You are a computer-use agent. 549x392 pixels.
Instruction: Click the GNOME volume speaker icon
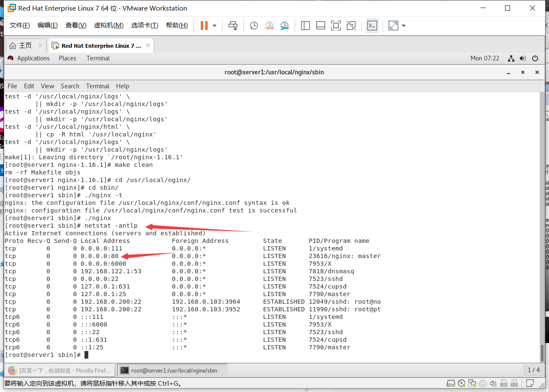coord(523,58)
